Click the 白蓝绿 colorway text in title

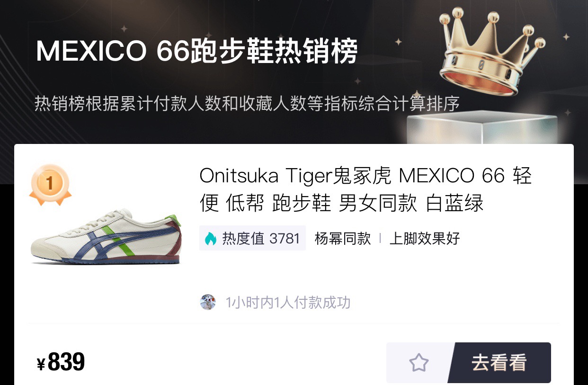(455, 204)
